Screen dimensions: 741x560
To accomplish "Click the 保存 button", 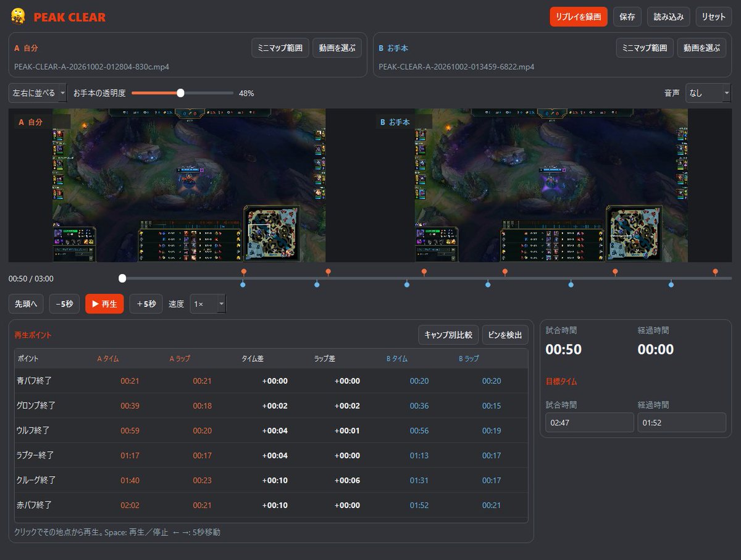I will click(627, 17).
